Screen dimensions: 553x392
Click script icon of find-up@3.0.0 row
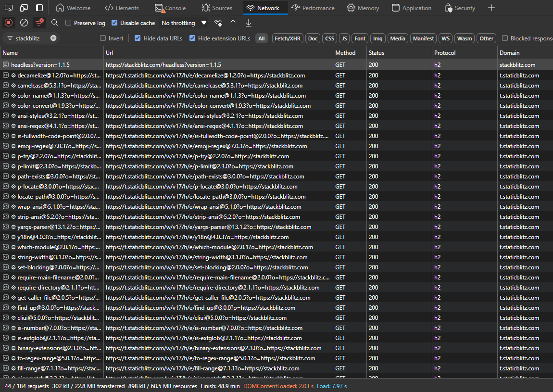[6, 308]
